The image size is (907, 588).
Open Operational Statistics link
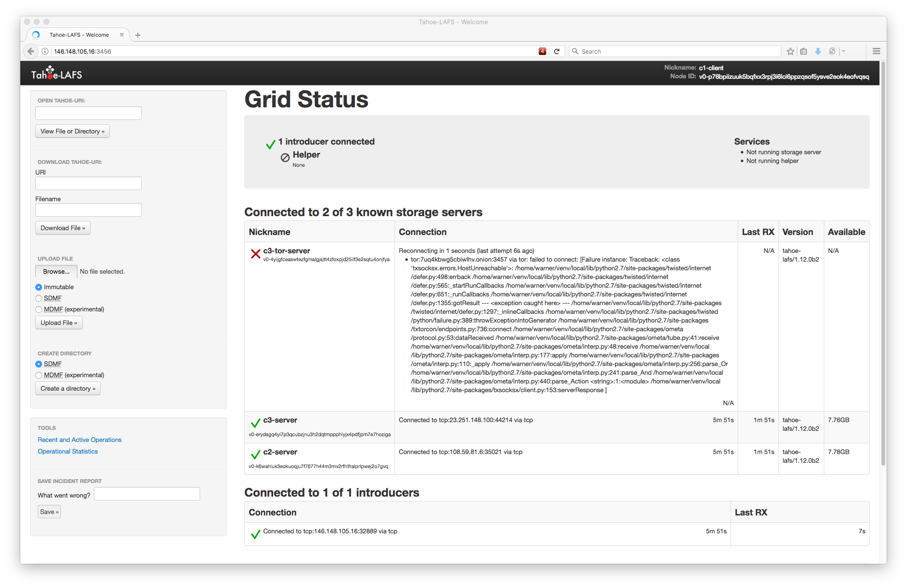(68, 451)
